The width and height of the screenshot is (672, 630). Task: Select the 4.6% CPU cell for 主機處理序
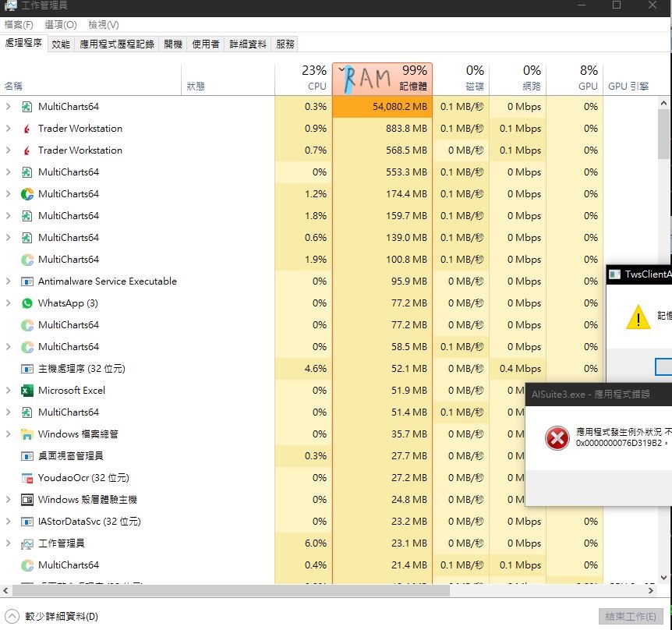[x=303, y=369]
